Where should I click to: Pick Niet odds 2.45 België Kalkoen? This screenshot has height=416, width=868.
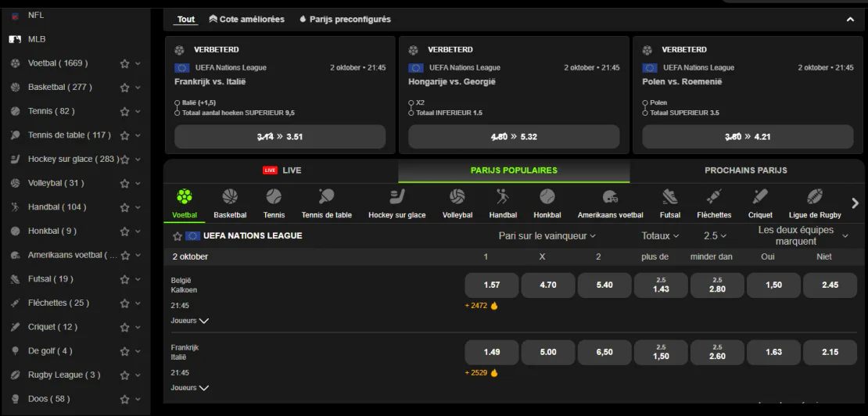coord(830,285)
